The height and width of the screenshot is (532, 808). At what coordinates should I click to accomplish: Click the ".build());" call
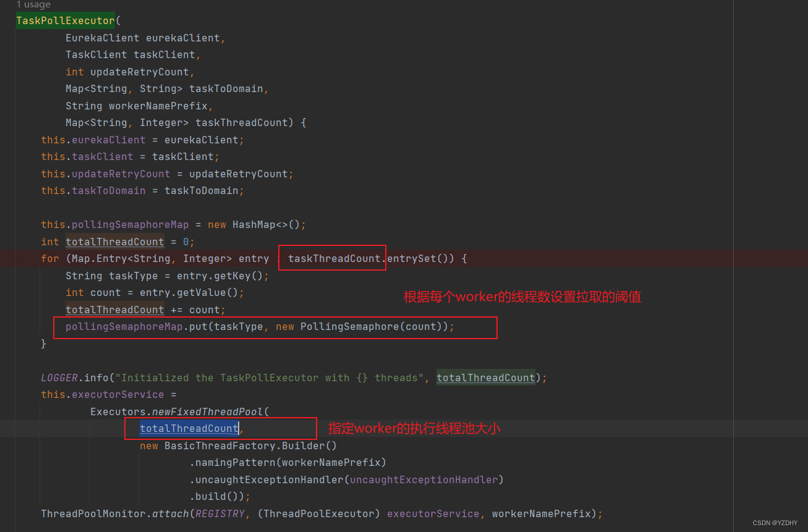(219, 497)
